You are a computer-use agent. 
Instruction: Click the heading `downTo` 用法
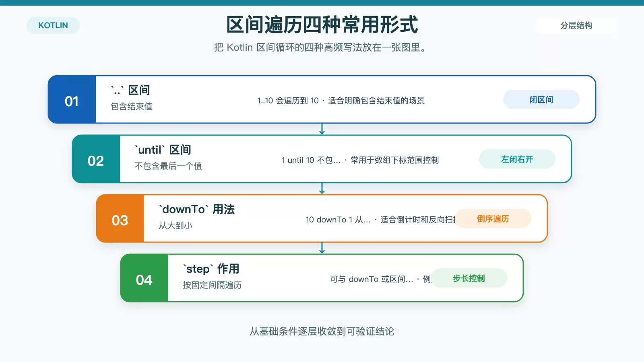[x=196, y=209]
